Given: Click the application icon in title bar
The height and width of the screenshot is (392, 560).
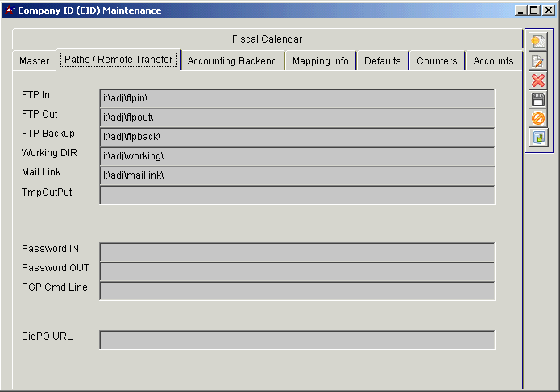Looking at the screenshot, I should [10, 10].
